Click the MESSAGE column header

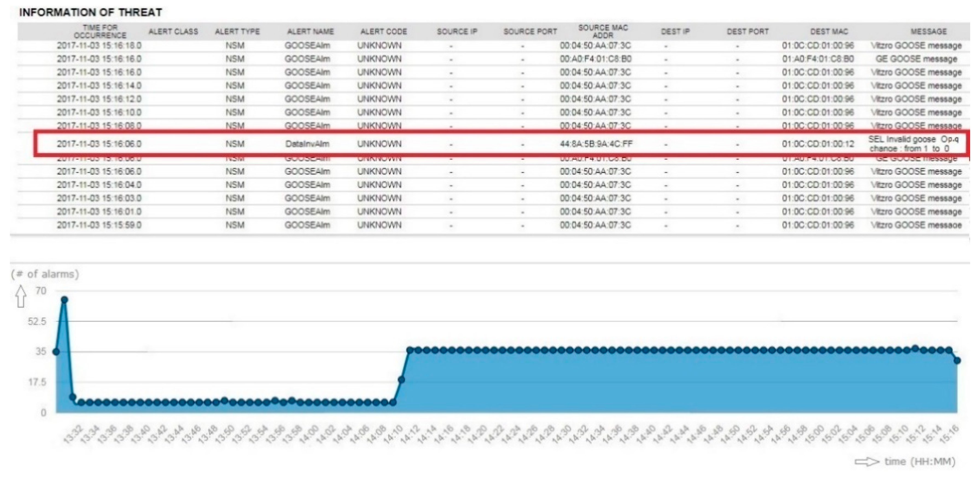[928, 31]
